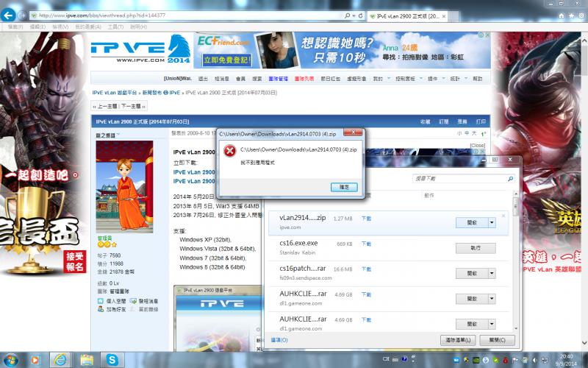Open the IE Favorites star icon
The height and width of the screenshot is (368, 588).
click(x=571, y=15)
